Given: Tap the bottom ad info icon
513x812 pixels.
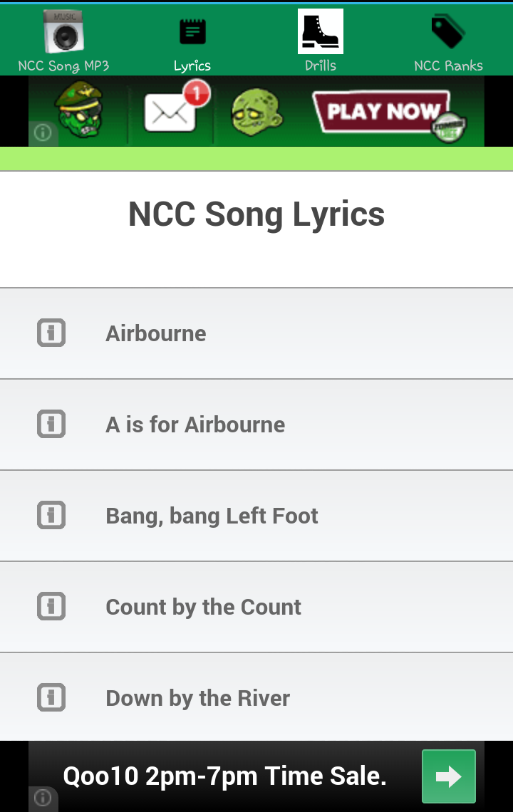Looking at the screenshot, I should click(x=42, y=798).
